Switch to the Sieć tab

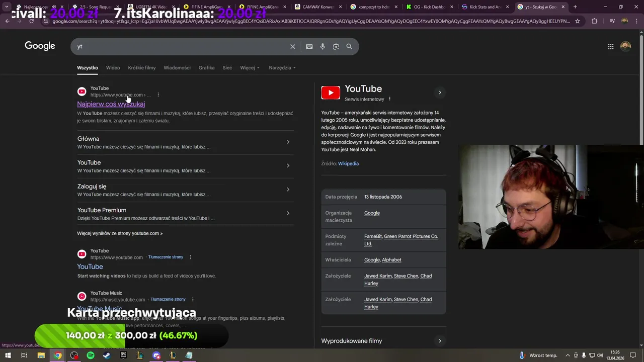point(227,68)
